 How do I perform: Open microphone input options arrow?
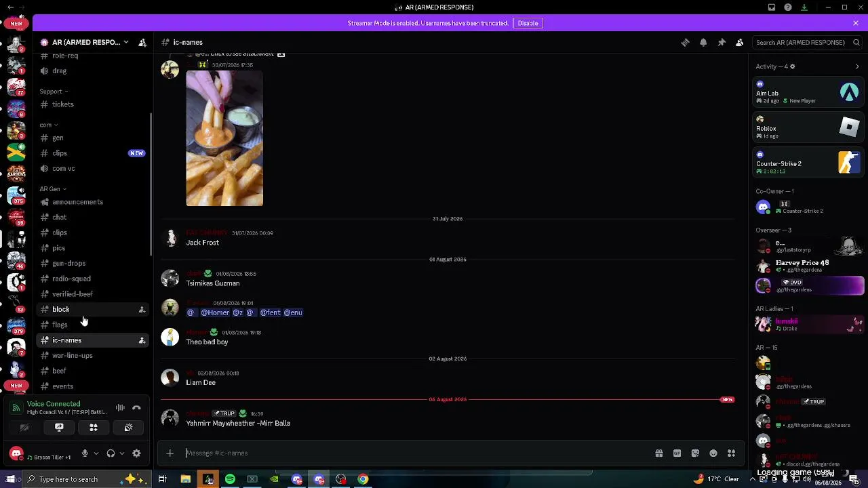point(96,453)
